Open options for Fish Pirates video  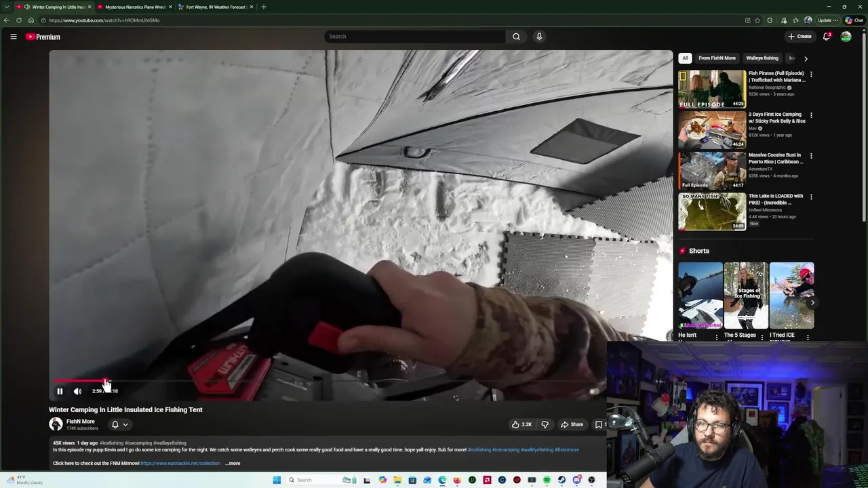(811, 74)
